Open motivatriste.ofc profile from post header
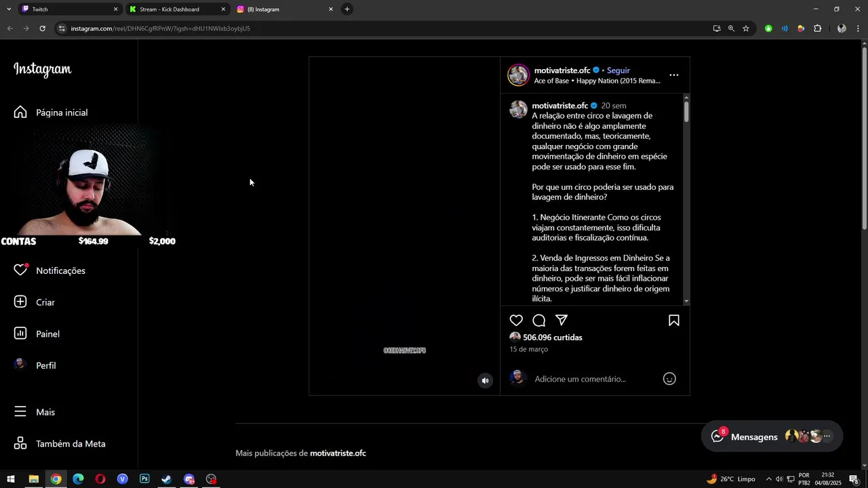868x488 pixels. click(562, 70)
